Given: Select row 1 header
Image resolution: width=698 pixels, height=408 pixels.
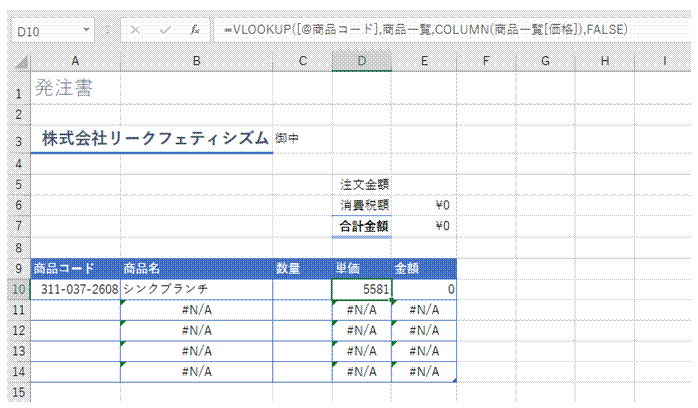Looking at the screenshot, I should coord(19,88).
